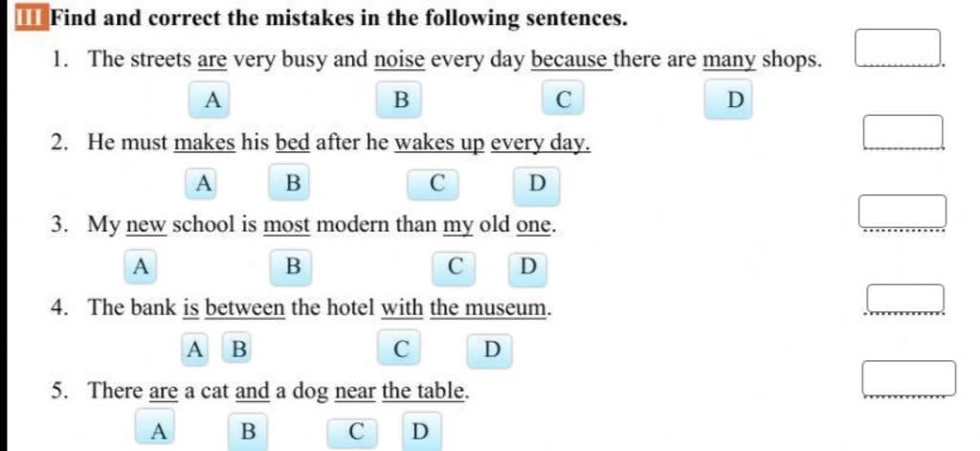The height and width of the screenshot is (451, 980).
Task: Focus the correction box for sentence 5
Action: pos(909,377)
